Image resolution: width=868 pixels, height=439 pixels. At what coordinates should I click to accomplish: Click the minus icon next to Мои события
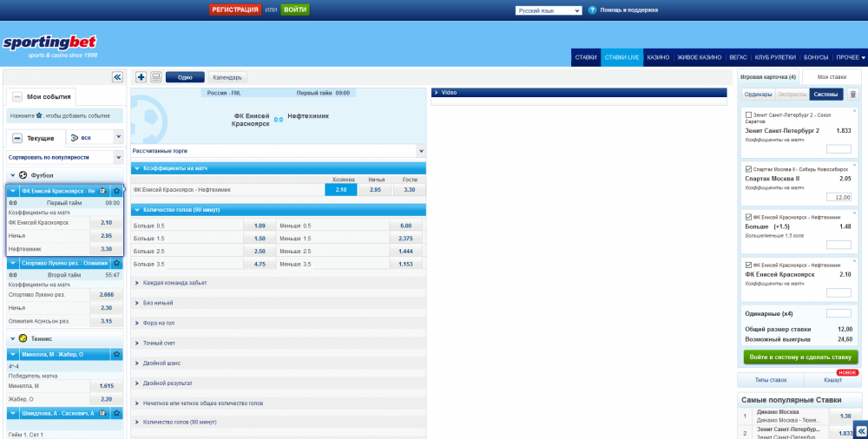17,97
